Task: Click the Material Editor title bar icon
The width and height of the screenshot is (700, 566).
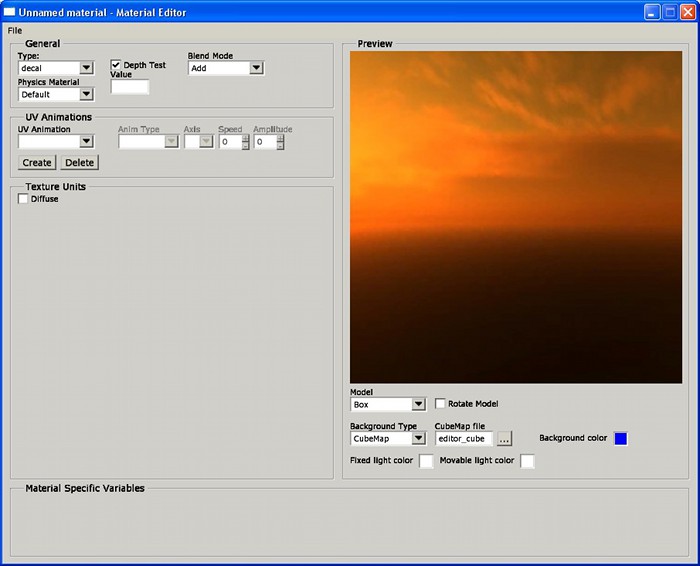Action: point(10,12)
